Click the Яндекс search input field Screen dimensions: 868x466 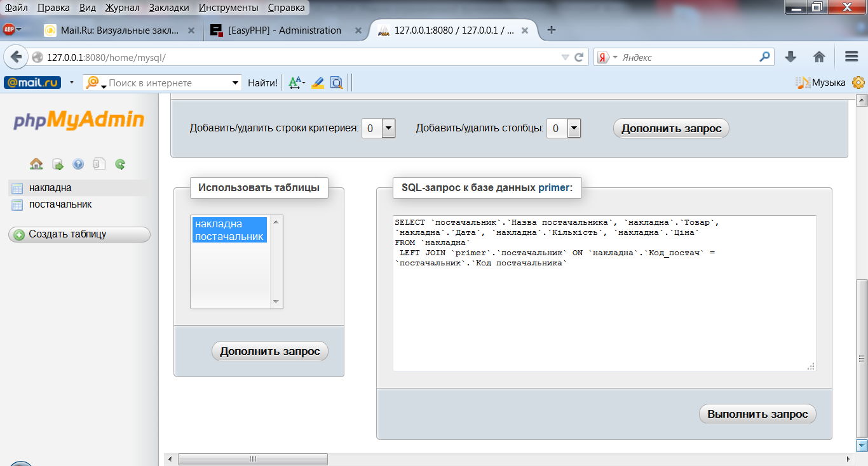pyautogui.click(x=689, y=57)
